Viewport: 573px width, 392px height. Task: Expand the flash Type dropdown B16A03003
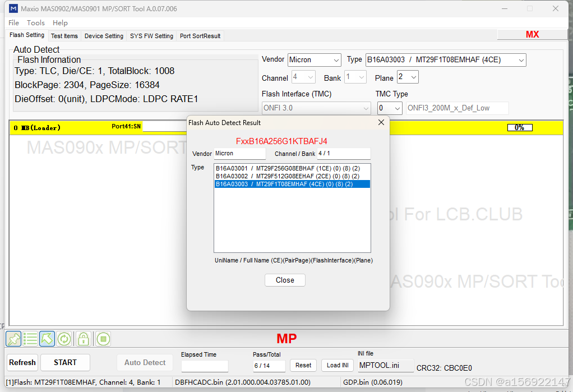tap(446, 60)
